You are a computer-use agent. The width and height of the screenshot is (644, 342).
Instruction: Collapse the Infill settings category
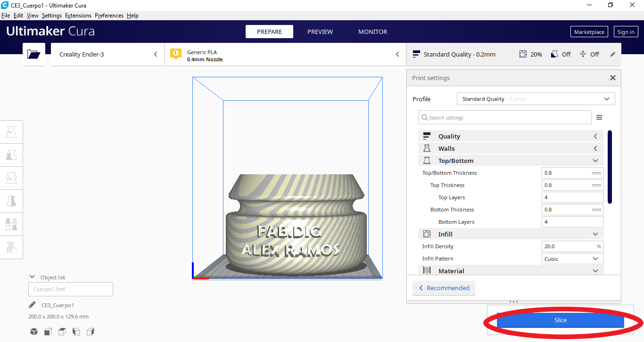[511, 234]
